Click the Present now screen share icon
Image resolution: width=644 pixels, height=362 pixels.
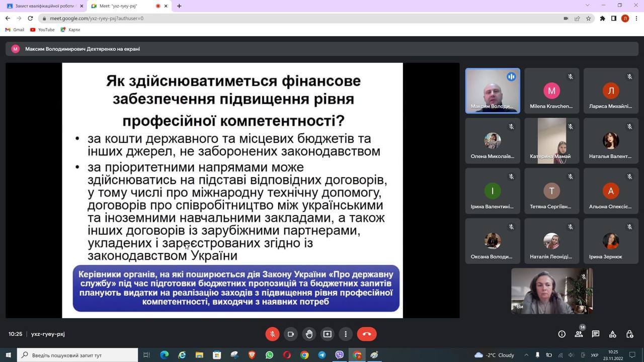pyautogui.click(x=328, y=334)
